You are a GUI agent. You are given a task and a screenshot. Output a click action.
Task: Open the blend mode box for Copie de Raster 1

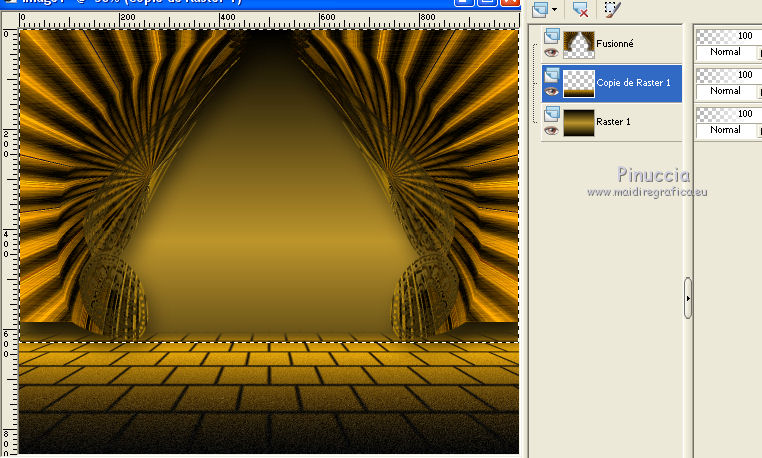coord(727,91)
